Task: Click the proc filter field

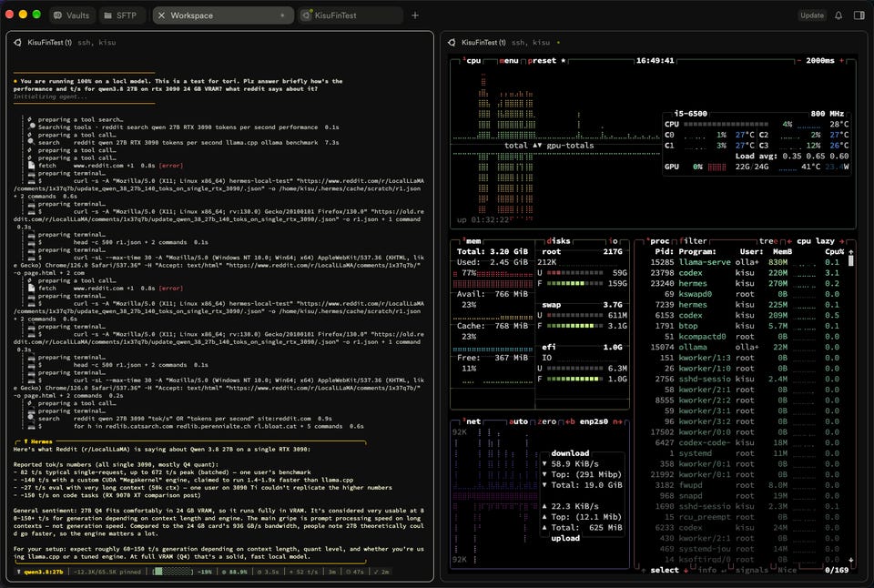Action: 693,241
